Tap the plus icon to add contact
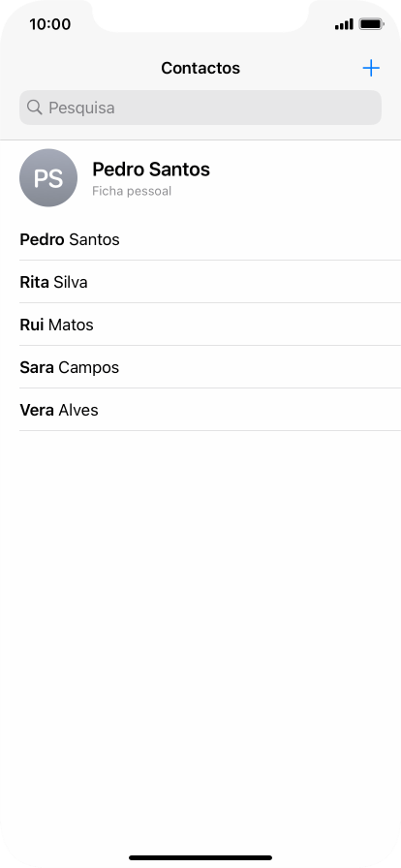Screen dimensions: 401x868 [371, 68]
